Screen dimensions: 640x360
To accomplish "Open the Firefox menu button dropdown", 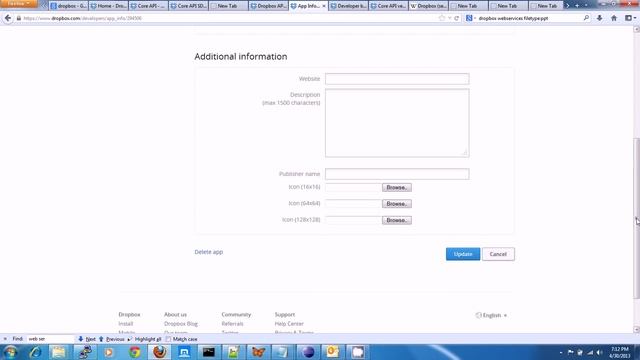I will (x=18, y=3).
